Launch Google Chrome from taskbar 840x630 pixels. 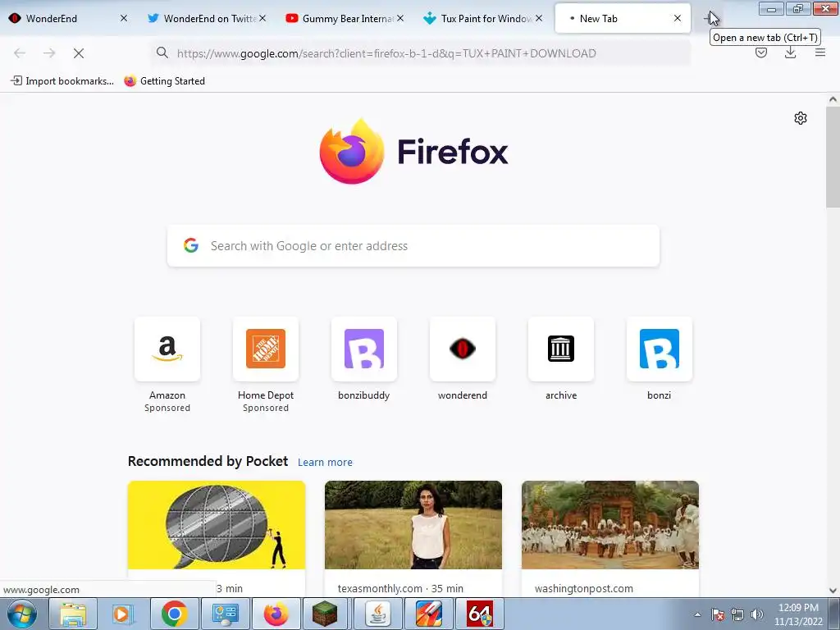(x=174, y=614)
